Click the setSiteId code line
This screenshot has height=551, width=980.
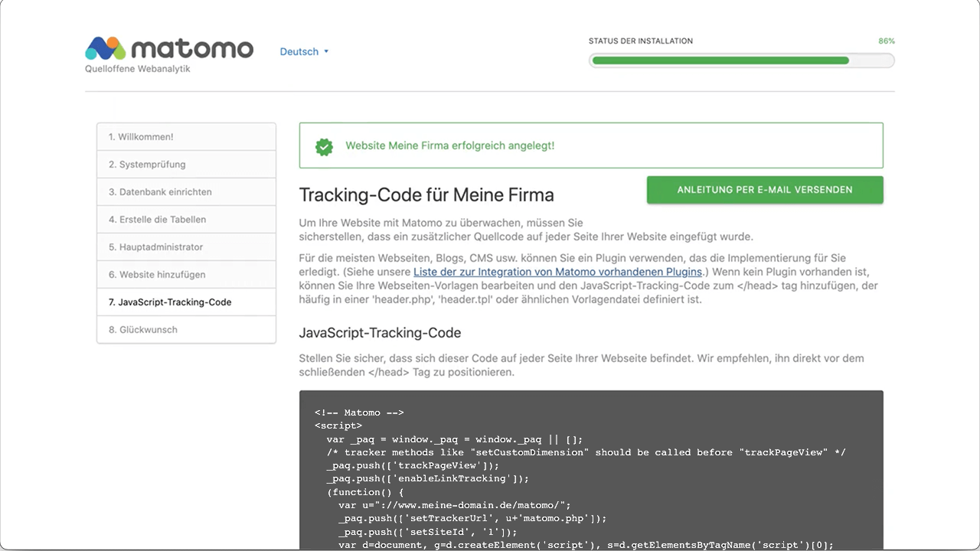coord(428,532)
